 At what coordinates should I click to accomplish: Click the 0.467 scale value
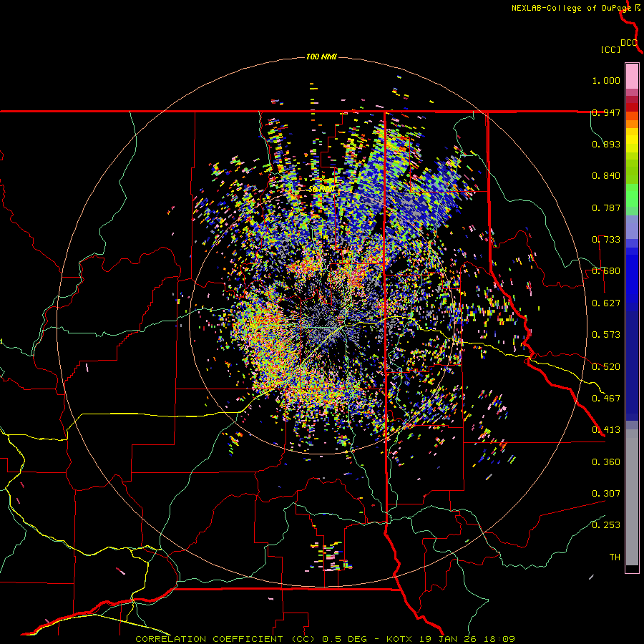(606, 399)
